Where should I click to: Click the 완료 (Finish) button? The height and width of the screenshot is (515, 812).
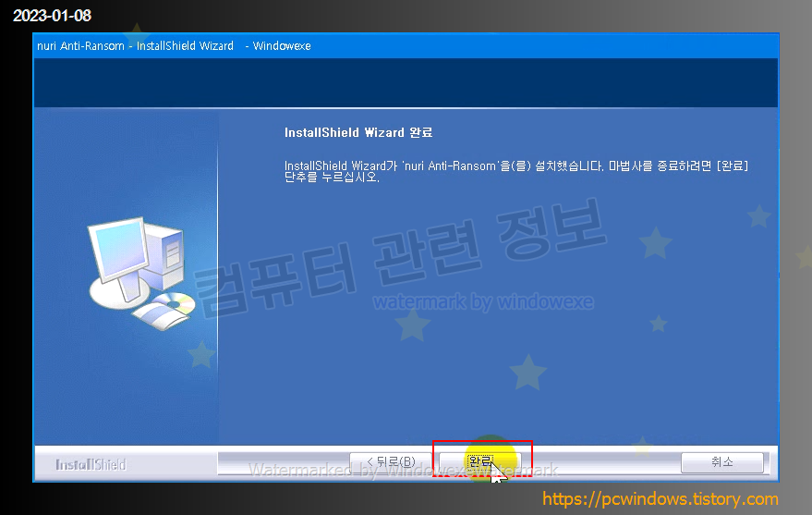[480, 462]
